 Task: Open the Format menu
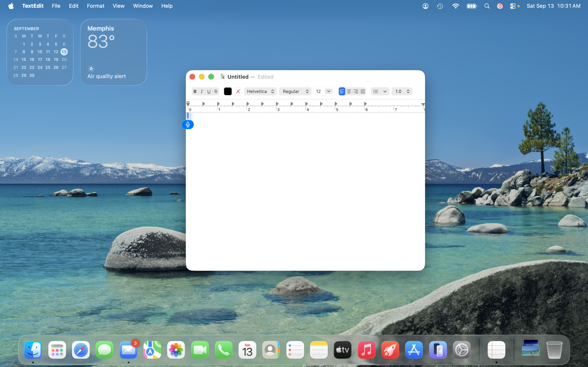(96, 6)
